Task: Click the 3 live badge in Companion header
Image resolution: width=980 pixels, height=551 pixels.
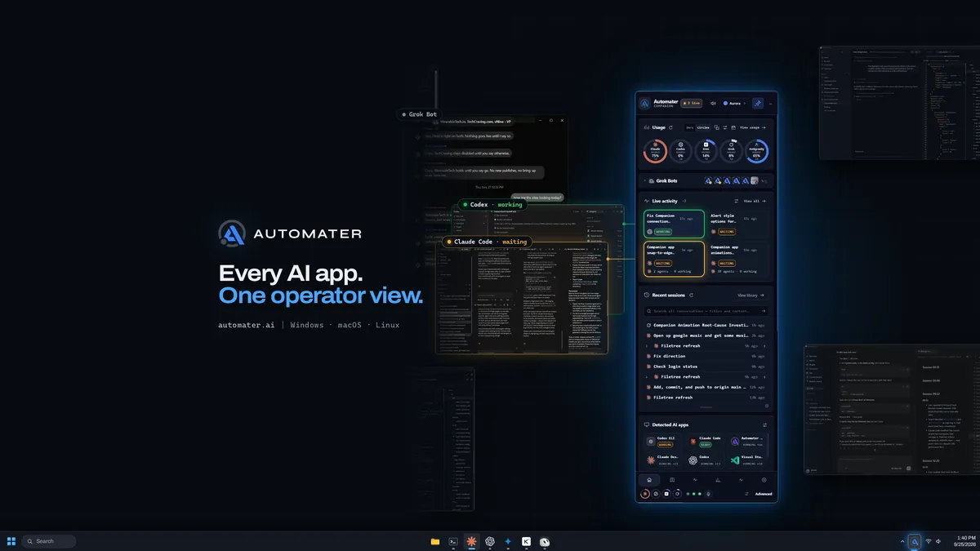Action: tap(691, 104)
